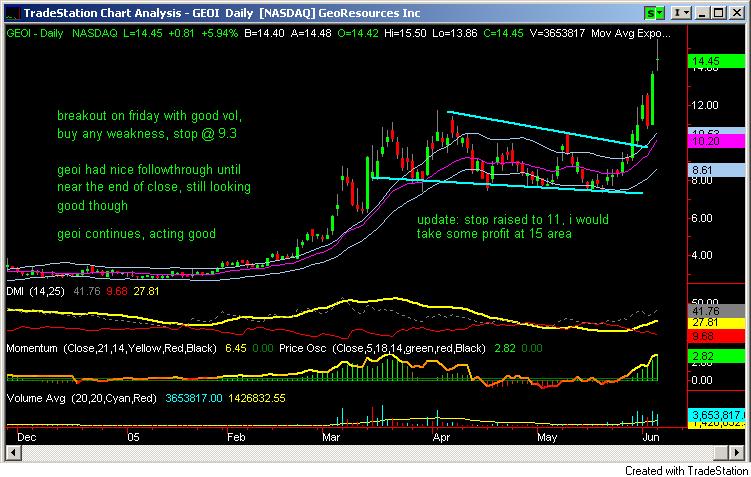Click the 'O=14.42' open value
751x477 pixels.
click(x=358, y=34)
